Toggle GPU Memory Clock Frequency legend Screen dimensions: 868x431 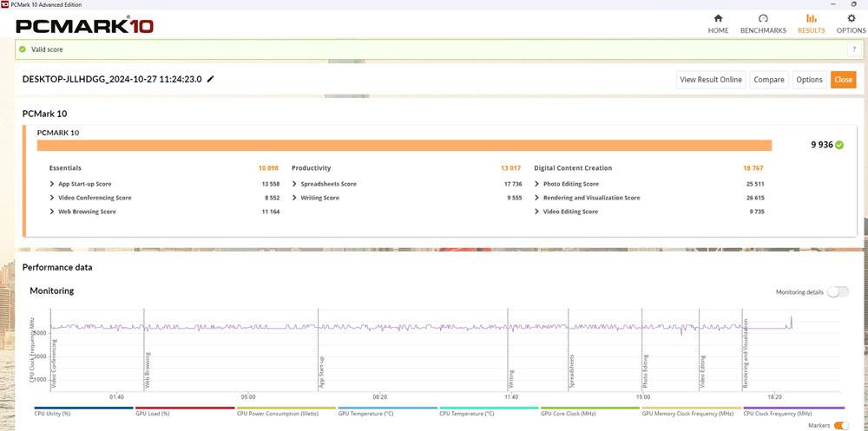click(x=692, y=412)
